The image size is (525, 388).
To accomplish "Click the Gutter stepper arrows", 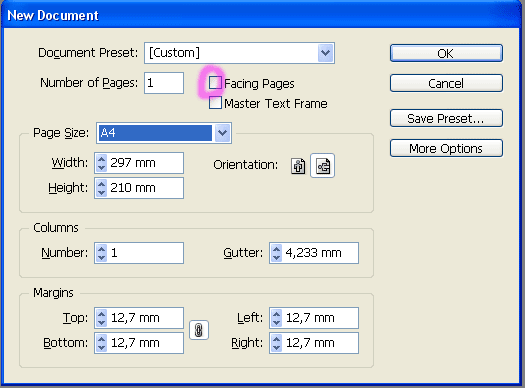I will pyautogui.click(x=276, y=253).
